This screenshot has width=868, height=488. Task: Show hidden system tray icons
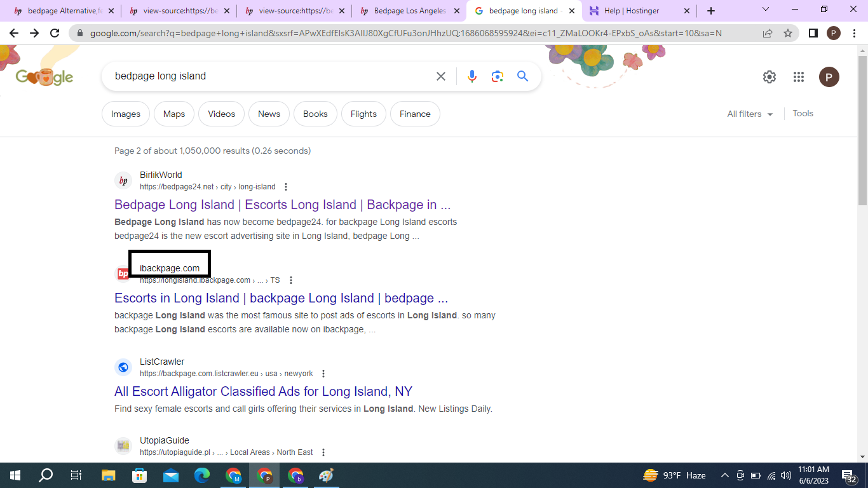pos(724,475)
